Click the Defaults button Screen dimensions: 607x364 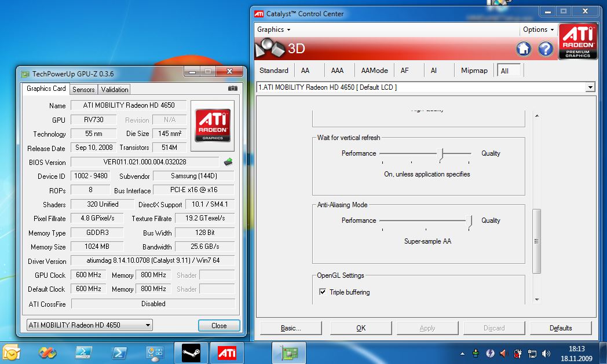coord(561,328)
